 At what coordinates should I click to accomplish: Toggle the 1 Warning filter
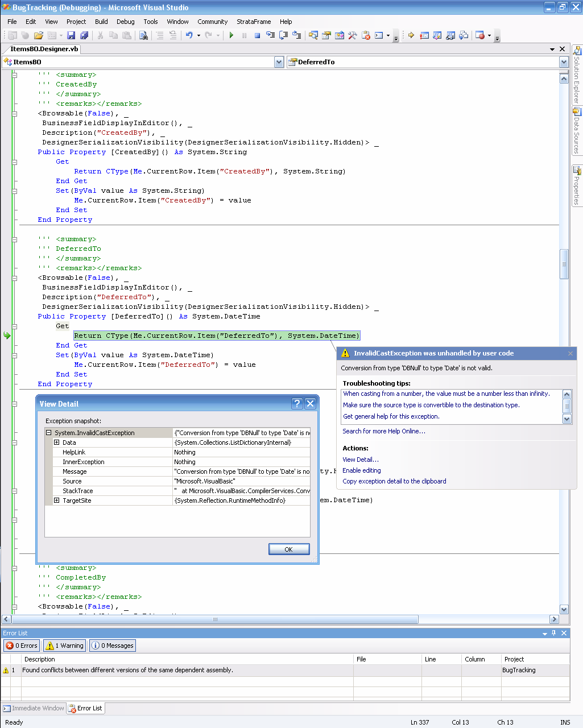click(x=65, y=646)
